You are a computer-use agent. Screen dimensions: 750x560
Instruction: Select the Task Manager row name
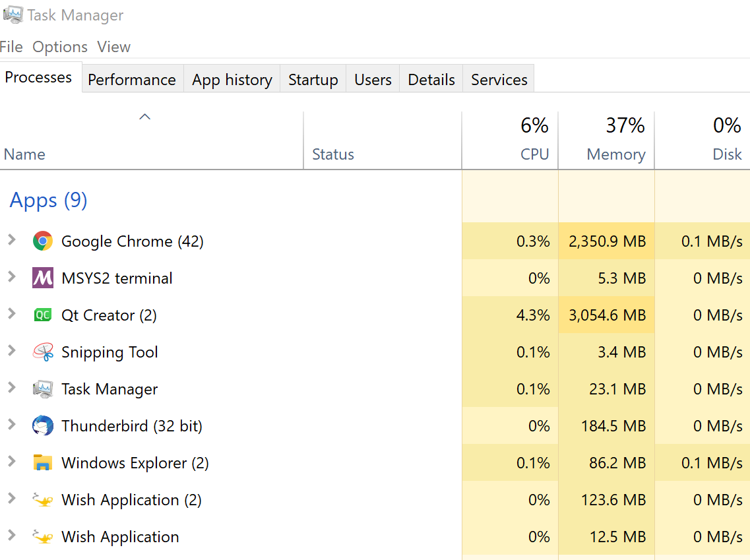pos(109,389)
